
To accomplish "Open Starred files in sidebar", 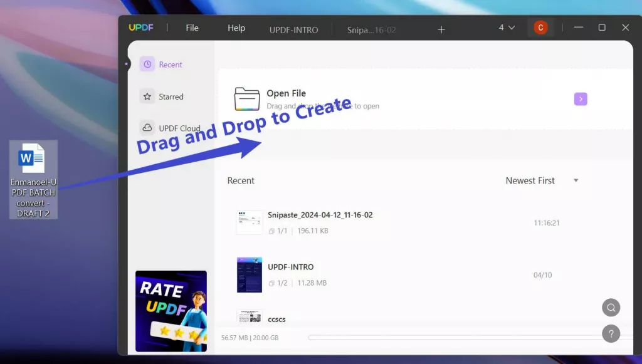I will click(161, 96).
